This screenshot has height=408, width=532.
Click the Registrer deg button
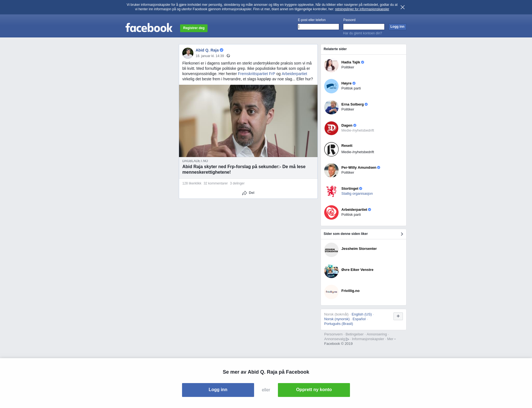tap(194, 28)
